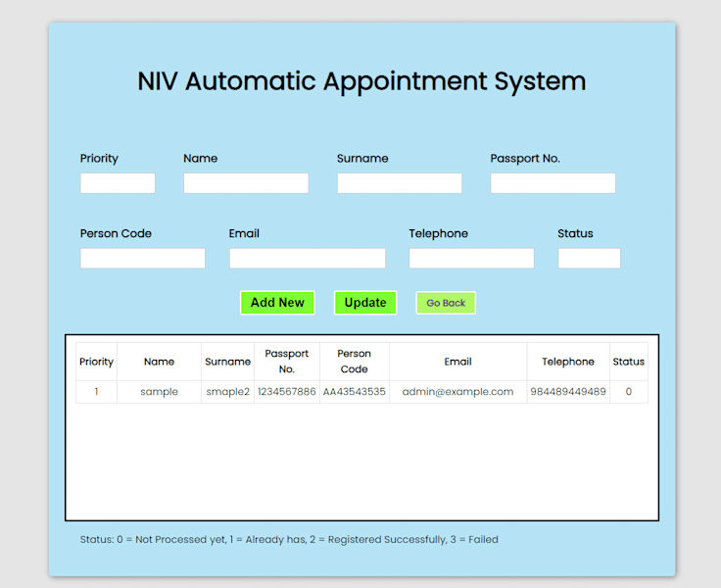Click the status legend text below table

pyautogui.click(x=289, y=539)
